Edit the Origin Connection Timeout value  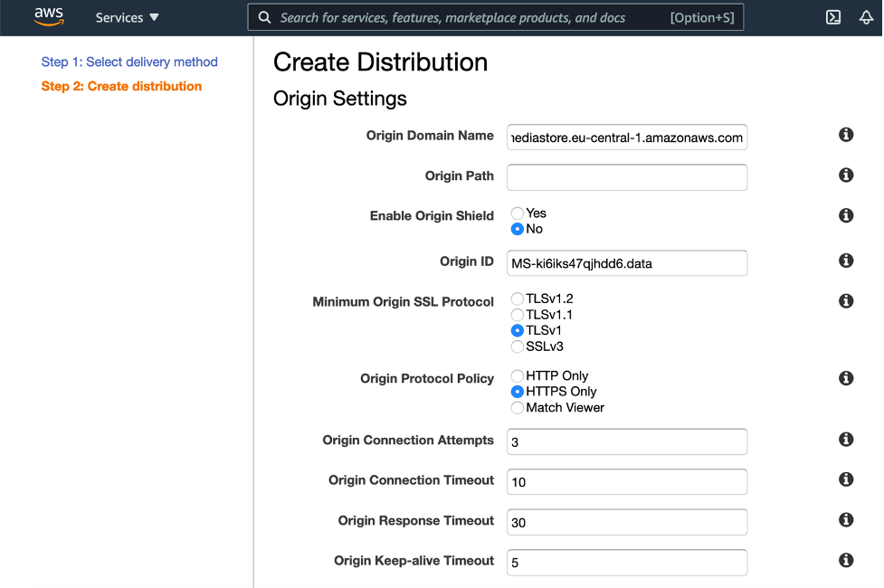(626, 481)
